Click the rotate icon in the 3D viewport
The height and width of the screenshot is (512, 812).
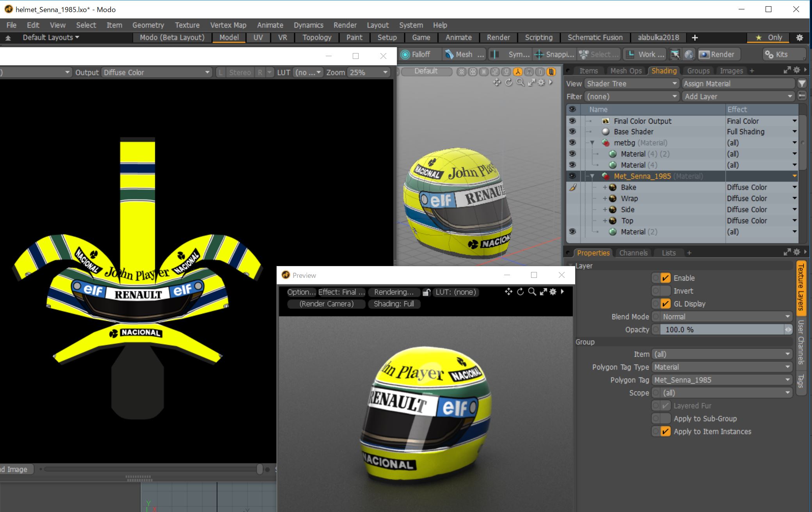coord(508,82)
